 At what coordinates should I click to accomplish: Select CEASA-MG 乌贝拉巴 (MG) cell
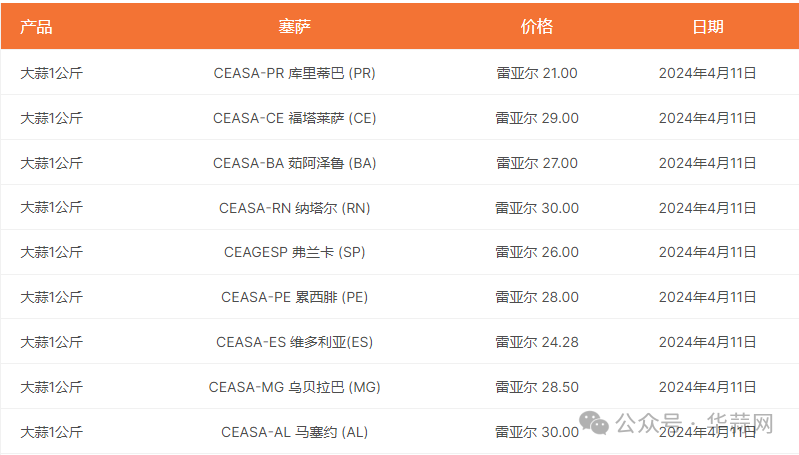tap(295, 387)
